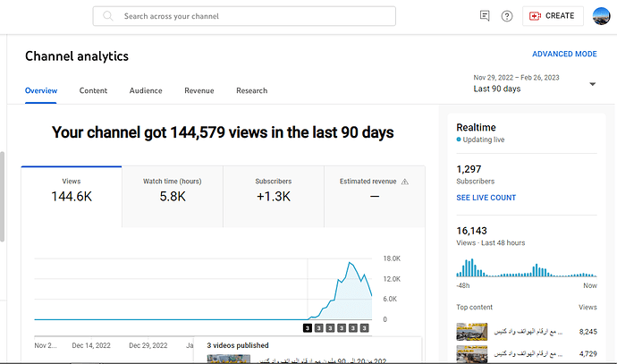
Task: Click the peak of the views line chart
Action: click(x=350, y=262)
